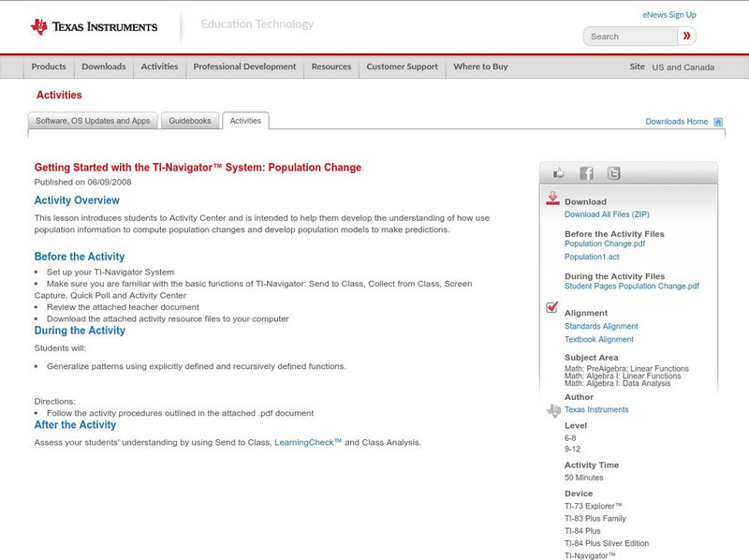Click the Texas Instruments author link

point(596,410)
